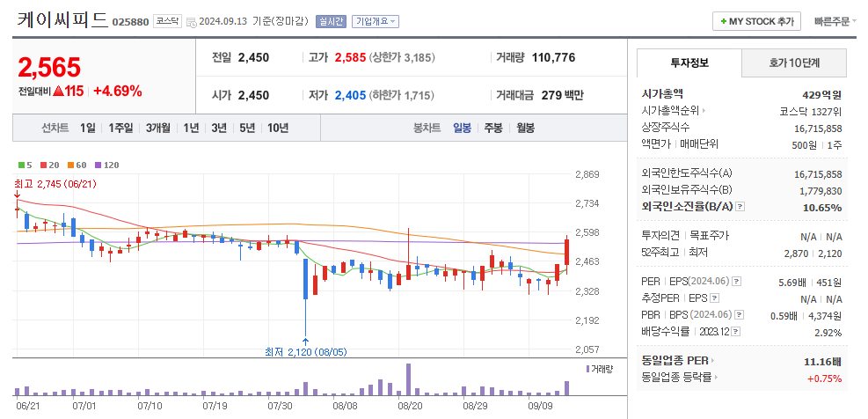The height and width of the screenshot is (419, 868).
Task: Click the 시가총액순위 link
Action: [671, 111]
